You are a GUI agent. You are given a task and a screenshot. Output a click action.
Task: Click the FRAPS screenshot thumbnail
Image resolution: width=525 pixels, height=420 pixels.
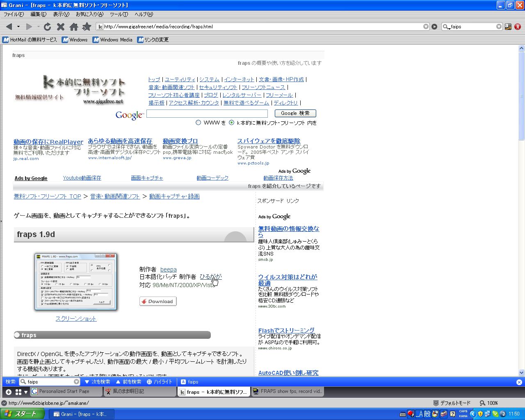point(76,282)
